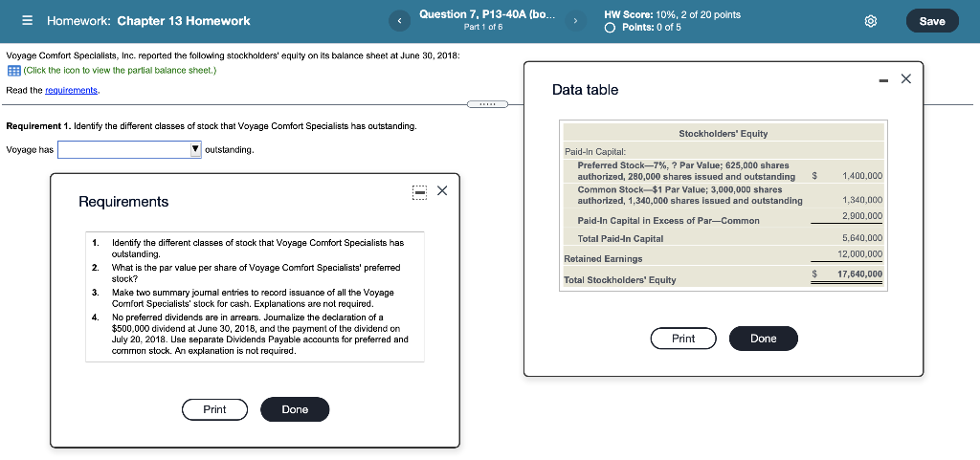Click the Part 1 of 6 label
The image size is (980, 460).
click(x=483, y=28)
